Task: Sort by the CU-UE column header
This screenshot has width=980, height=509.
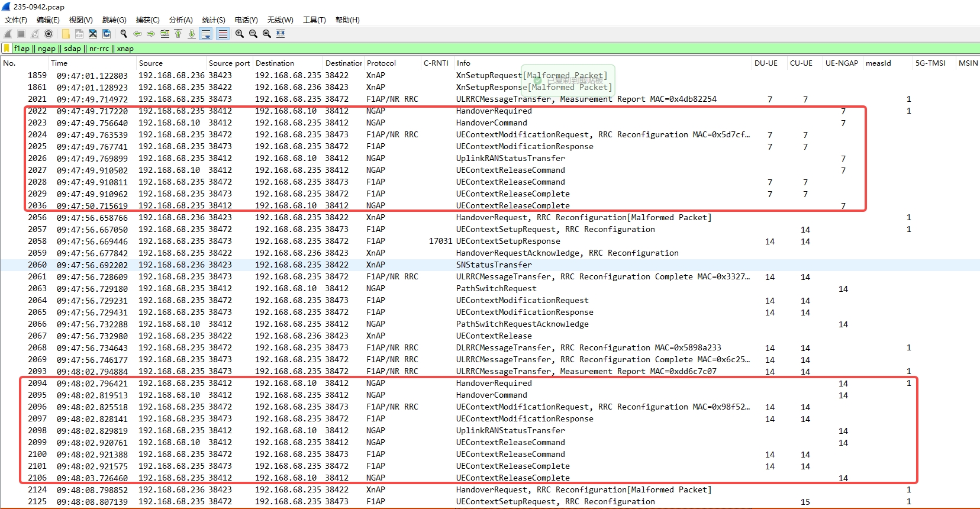Action: point(804,63)
